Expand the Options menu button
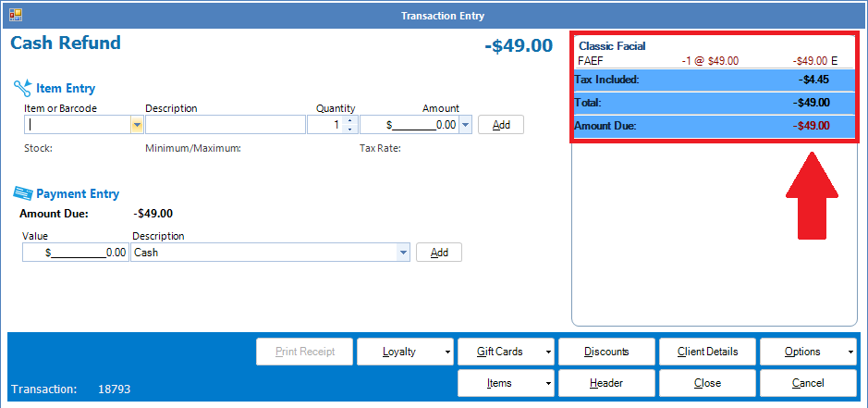The image size is (868, 408). (x=808, y=352)
